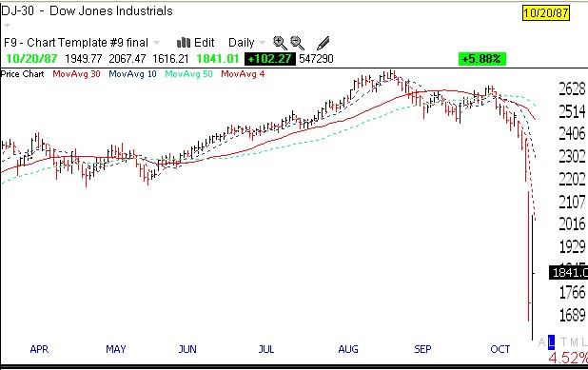
Task: Click the JUN month label on time axis
Action: [187, 349]
